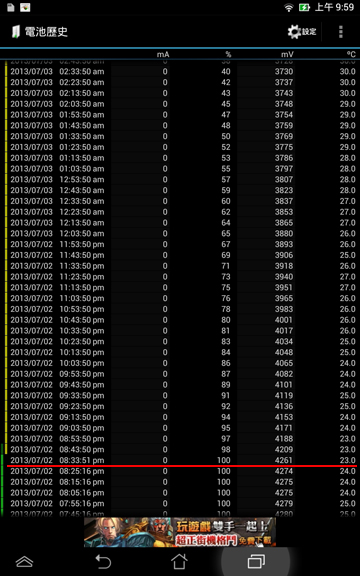Image resolution: width=360 pixels, height=576 pixels.
Task: Tap the 電池歷史 title text
Action: coord(46,32)
